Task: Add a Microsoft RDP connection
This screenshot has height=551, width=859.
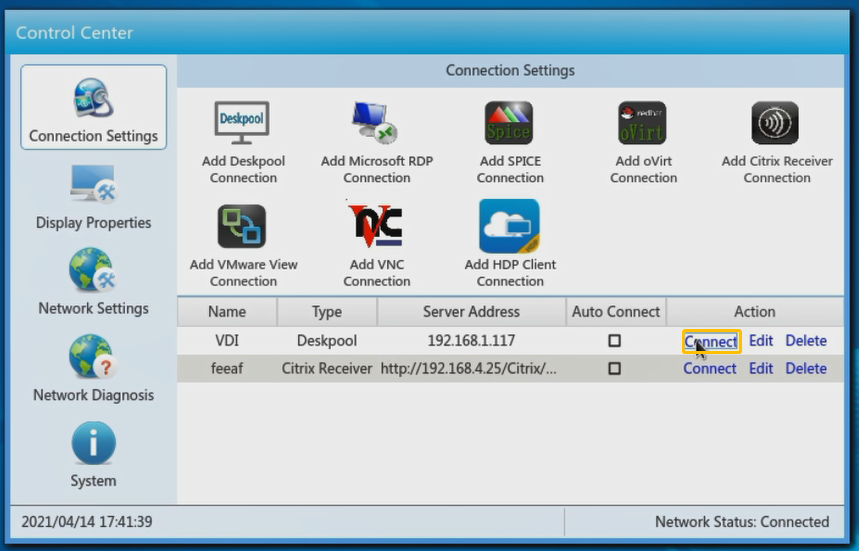Action: [377, 144]
